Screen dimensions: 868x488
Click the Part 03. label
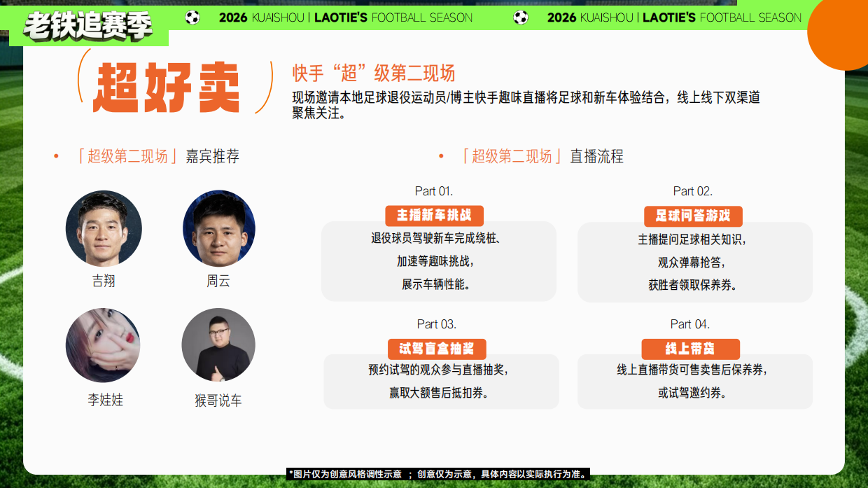click(437, 324)
